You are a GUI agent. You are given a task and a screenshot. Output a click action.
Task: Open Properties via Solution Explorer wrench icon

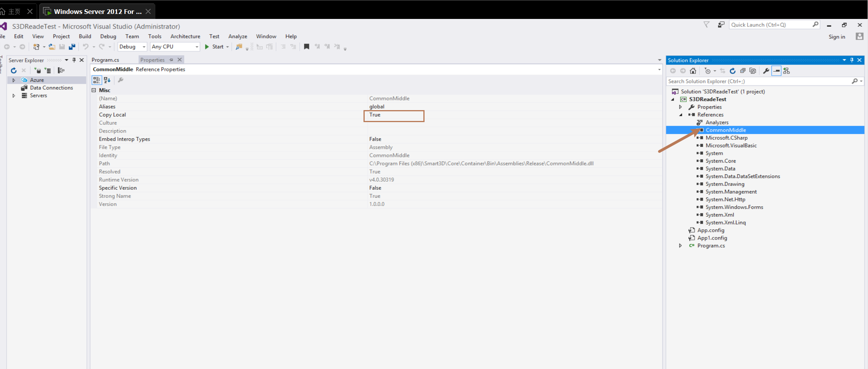(x=766, y=71)
